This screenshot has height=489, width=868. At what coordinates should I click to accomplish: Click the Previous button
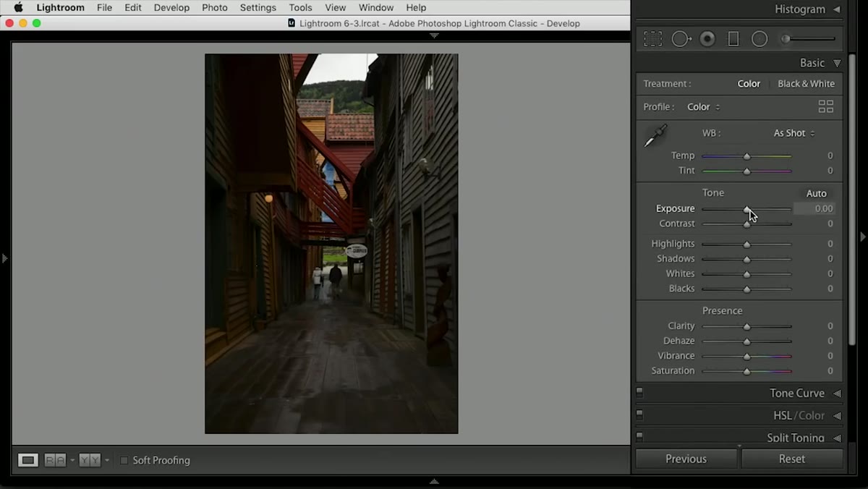point(686,459)
